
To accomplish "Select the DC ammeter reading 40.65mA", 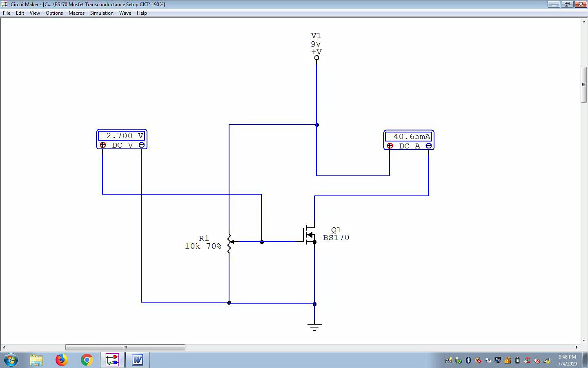I will tap(409, 140).
